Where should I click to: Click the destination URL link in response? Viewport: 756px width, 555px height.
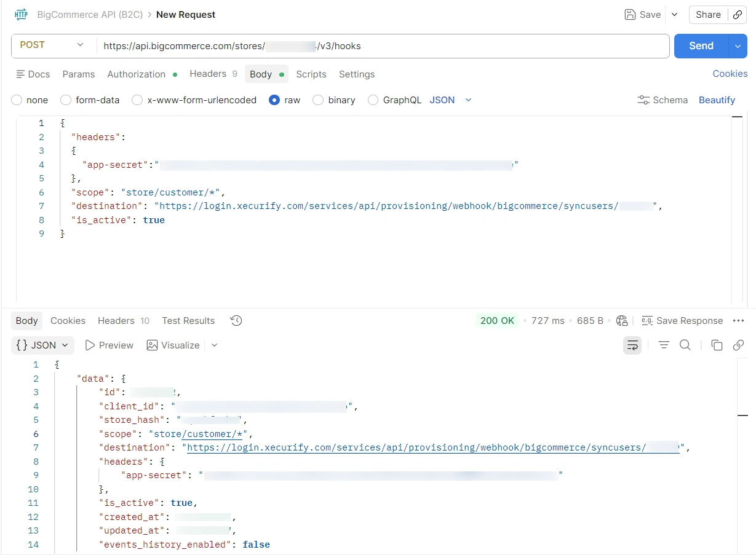coord(432,447)
